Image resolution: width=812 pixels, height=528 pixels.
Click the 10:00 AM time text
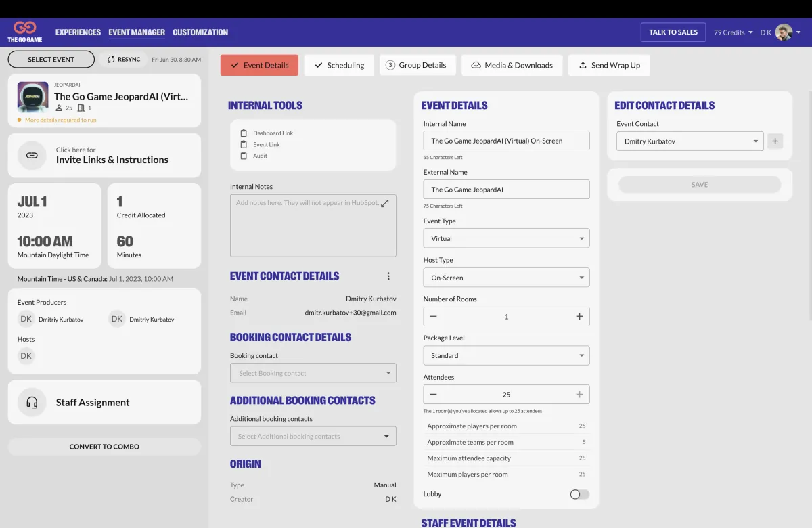coord(45,241)
